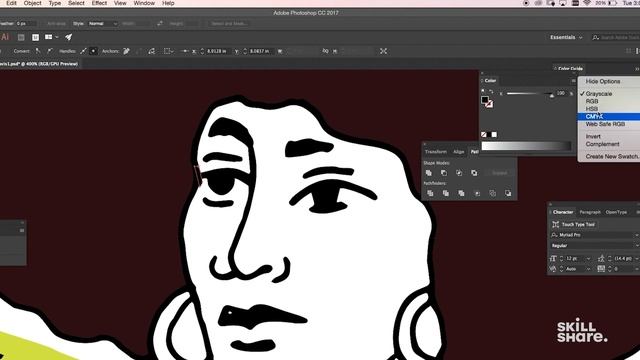The width and height of the screenshot is (640, 360).
Task: Click the constrain proportions link icon
Action: 325,51
